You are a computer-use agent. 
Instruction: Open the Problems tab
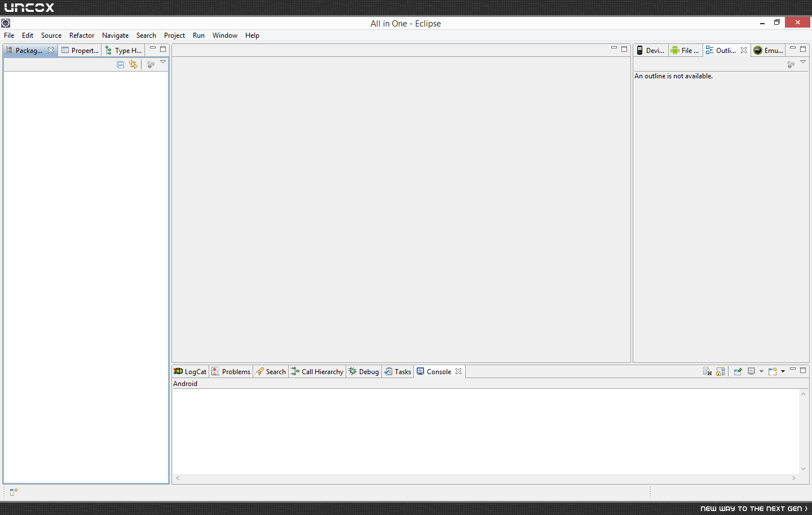point(231,371)
